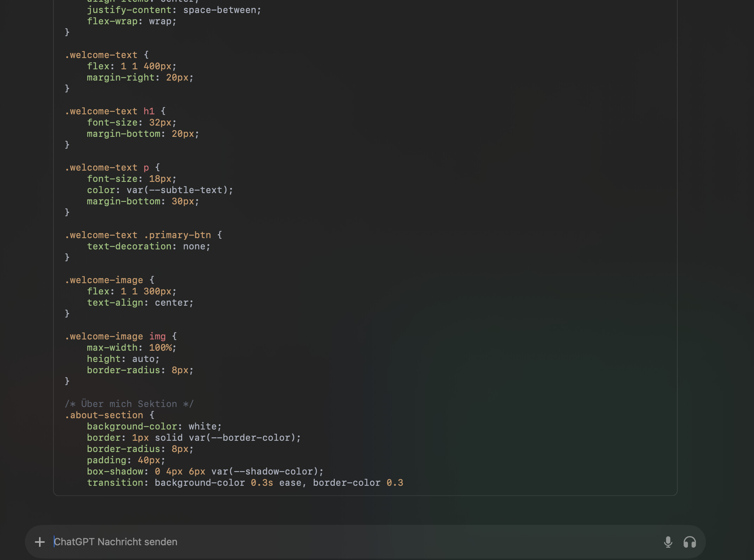The height and width of the screenshot is (560, 754).
Task: Click the text-align: center line
Action: click(140, 303)
